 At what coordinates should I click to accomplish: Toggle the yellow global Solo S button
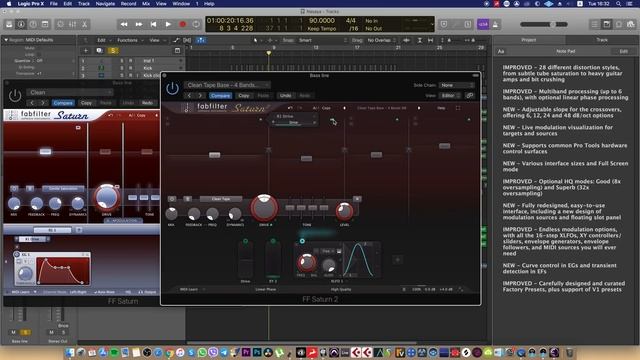click(113, 51)
